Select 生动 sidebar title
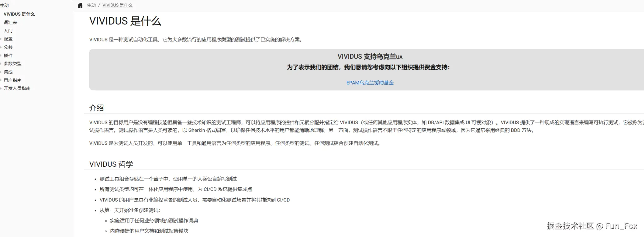The width and height of the screenshot is (644, 237). point(4,5)
